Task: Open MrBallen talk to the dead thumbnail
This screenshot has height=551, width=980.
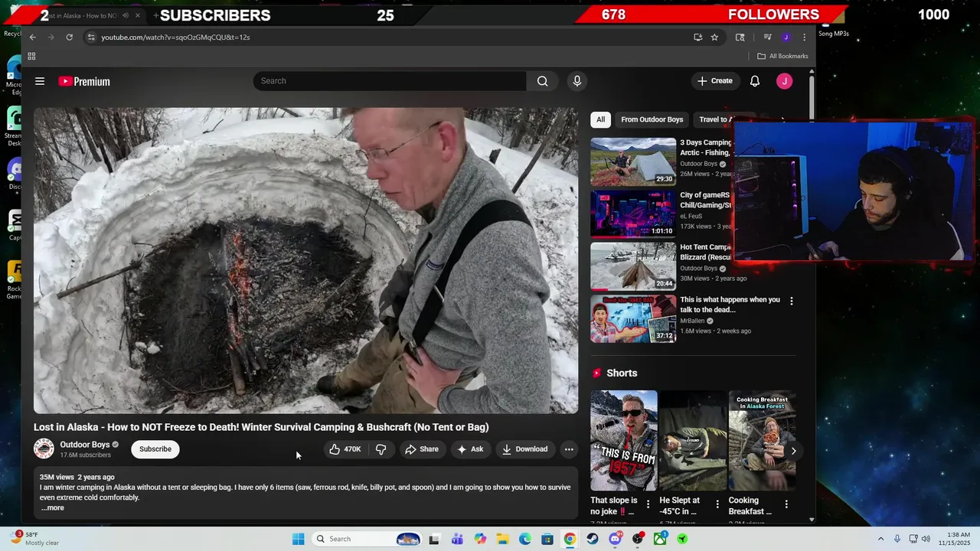Action: click(633, 318)
